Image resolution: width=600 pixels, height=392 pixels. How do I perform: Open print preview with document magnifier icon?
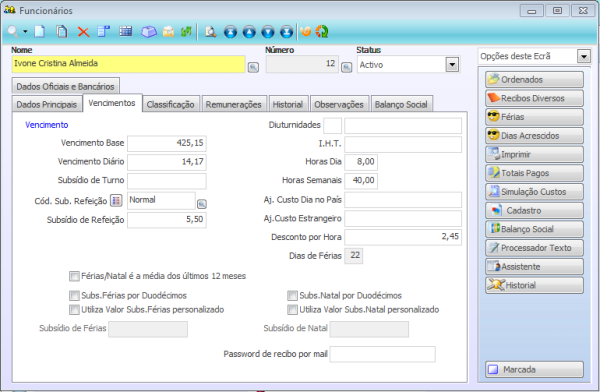(x=210, y=31)
